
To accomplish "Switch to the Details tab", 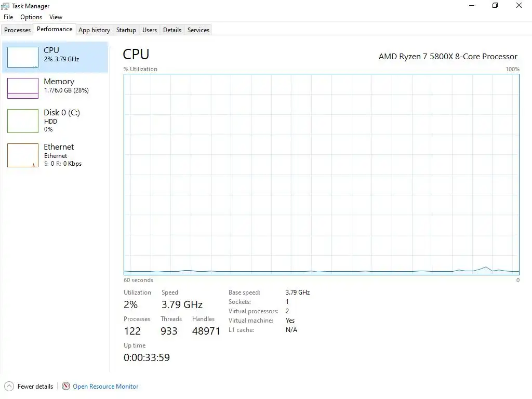I will tap(172, 30).
